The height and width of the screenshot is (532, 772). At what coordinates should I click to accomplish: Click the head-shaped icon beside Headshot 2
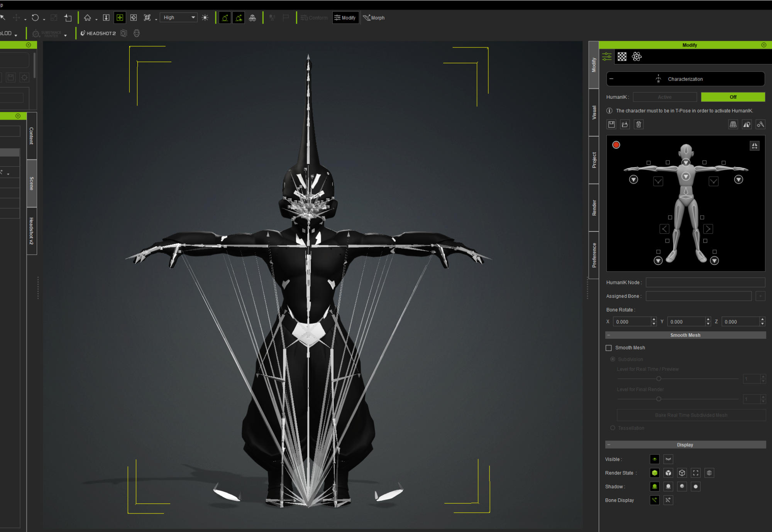137,33
